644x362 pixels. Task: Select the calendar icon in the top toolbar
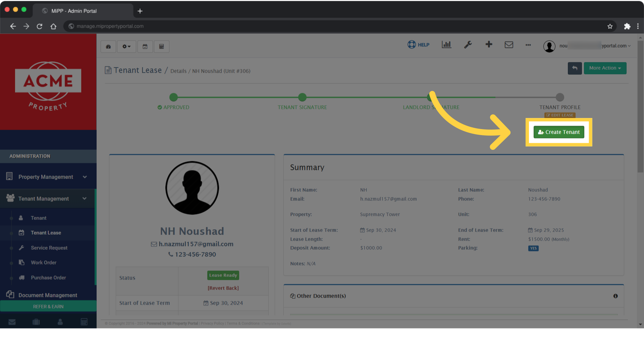pyautogui.click(x=145, y=47)
